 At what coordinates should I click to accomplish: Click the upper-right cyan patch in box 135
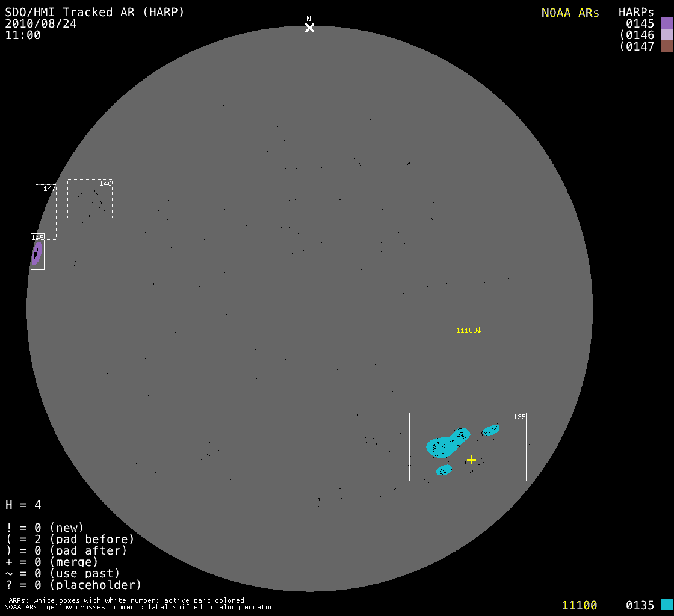[x=490, y=430]
